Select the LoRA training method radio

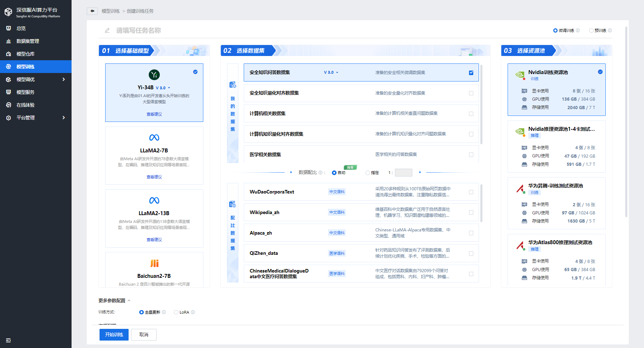[x=176, y=312]
